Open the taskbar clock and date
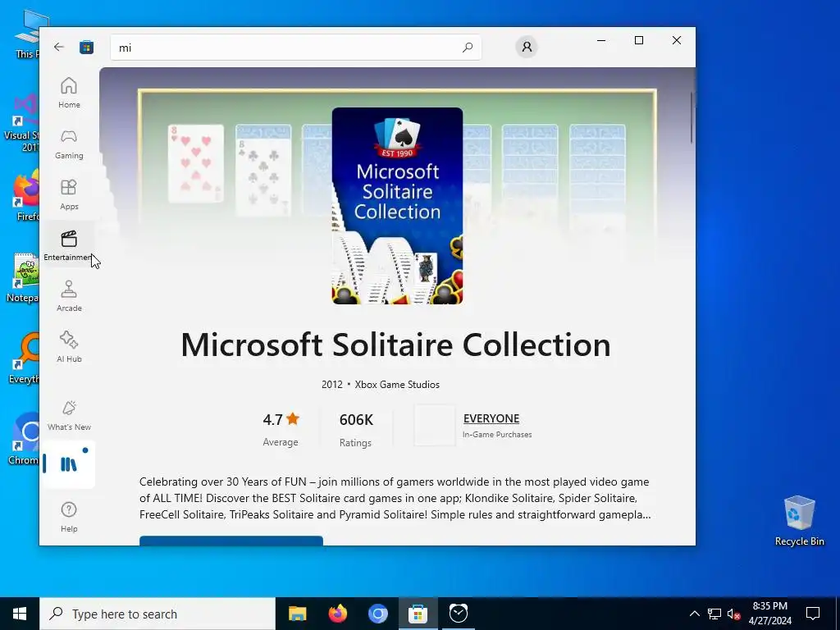This screenshot has height=630, width=840. coord(769,614)
